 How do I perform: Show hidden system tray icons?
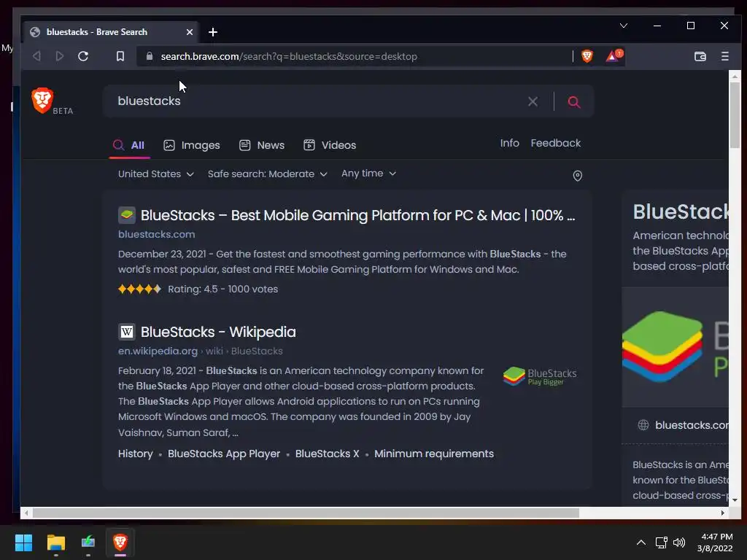[x=641, y=542]
